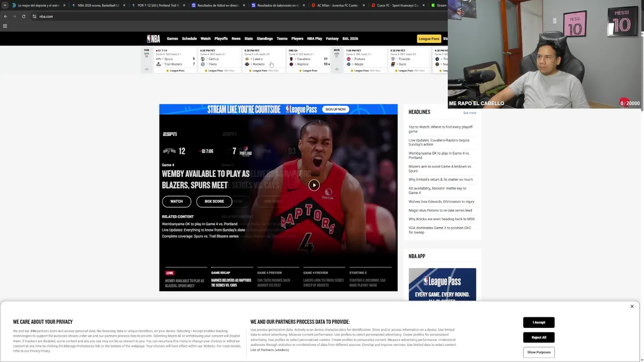This screenshot has width=644, height=362.
Task: Open the Celtics vs 76ers scoreboard card
Action: 219,60
